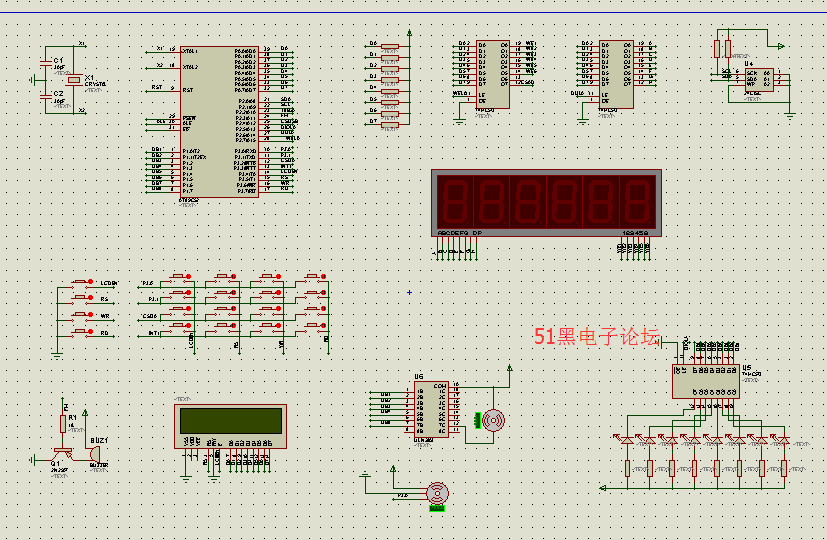Click the six-digit seven-segment display
Image resolution: width=827 pixels, height=540 pixels.
546,203
